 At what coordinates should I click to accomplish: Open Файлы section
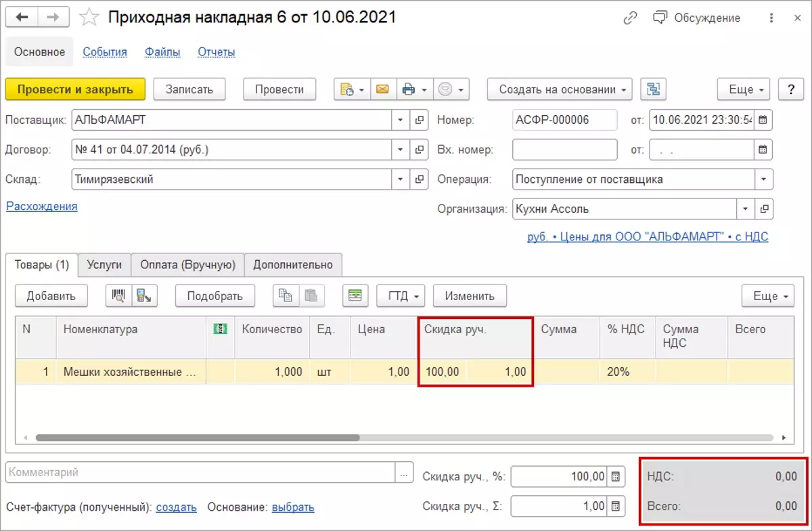(162, 52)
